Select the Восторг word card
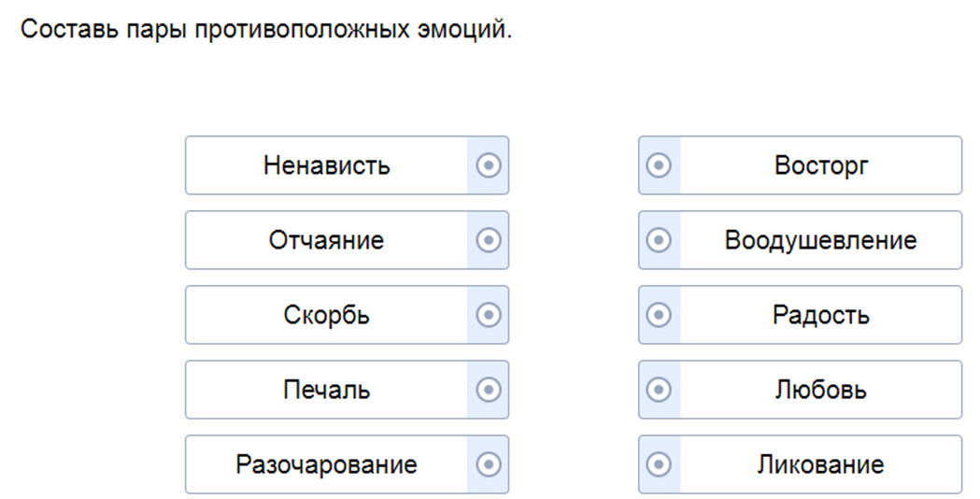The width and height of the screenshot is (980, 499). click(821, 165)
